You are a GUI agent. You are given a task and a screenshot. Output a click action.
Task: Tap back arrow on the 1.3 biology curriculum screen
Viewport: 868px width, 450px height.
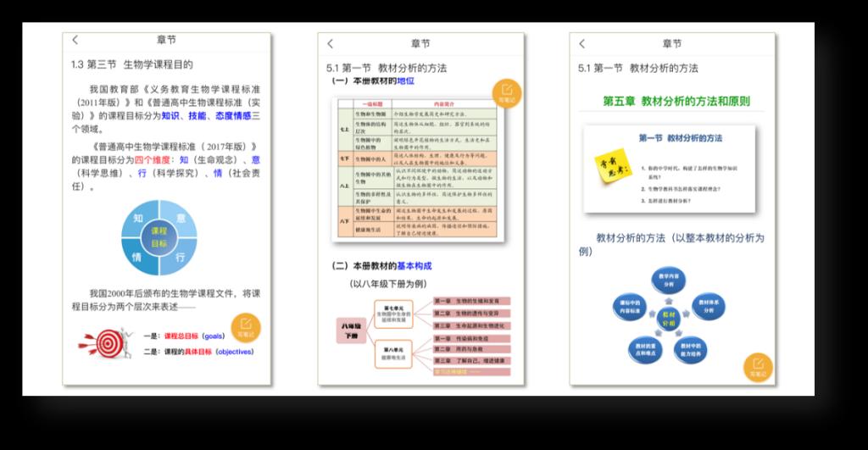tap(75, 41)
